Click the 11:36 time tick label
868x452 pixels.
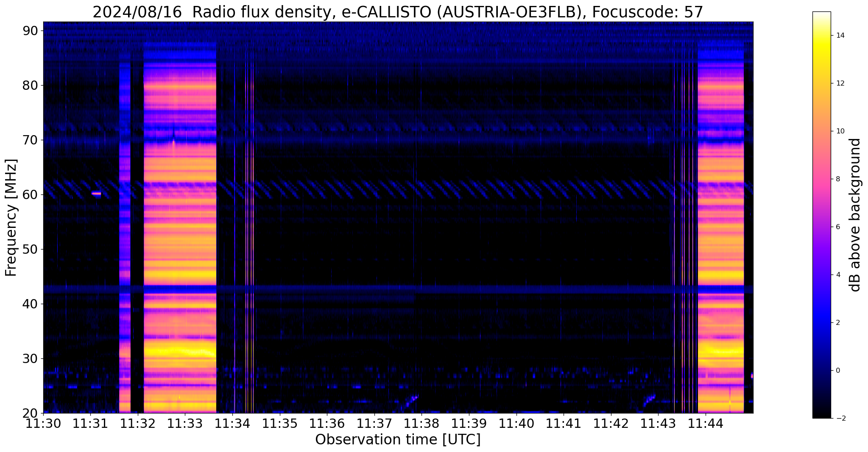pos(327,424)
